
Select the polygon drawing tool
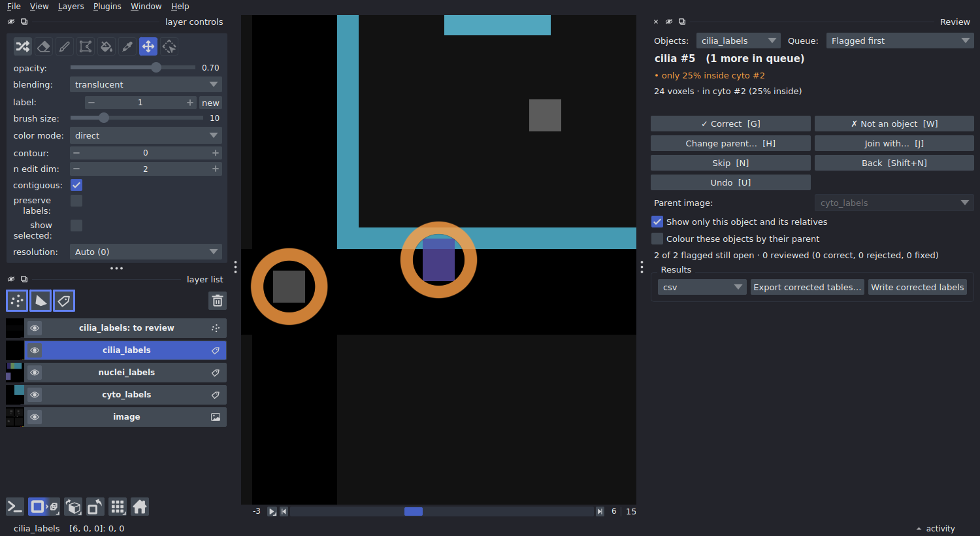point(86,46)
